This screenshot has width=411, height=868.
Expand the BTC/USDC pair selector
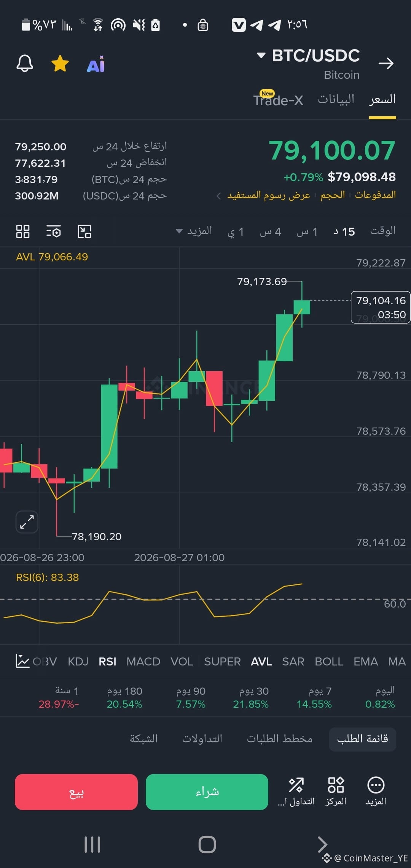click(x=308, y=56)
